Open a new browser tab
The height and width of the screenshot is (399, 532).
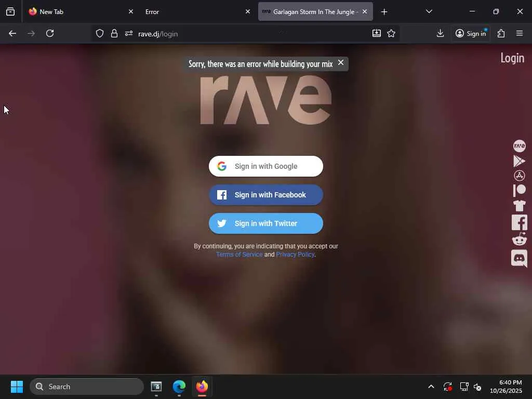(x=384, y=12)
